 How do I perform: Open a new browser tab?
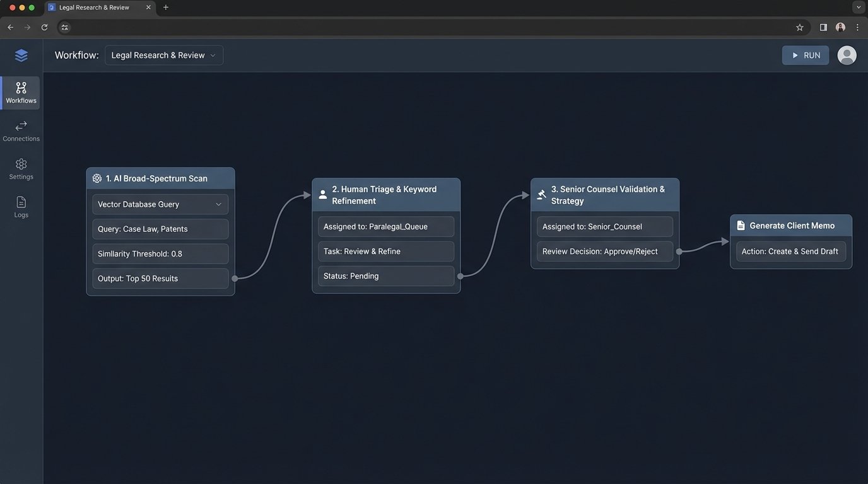click(x=166, y=8)
